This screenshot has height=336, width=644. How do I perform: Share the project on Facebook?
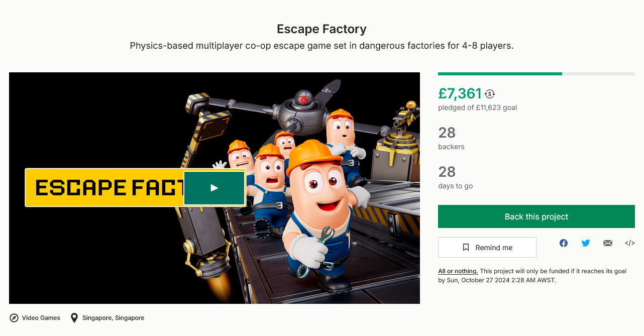tap(564, 243)
